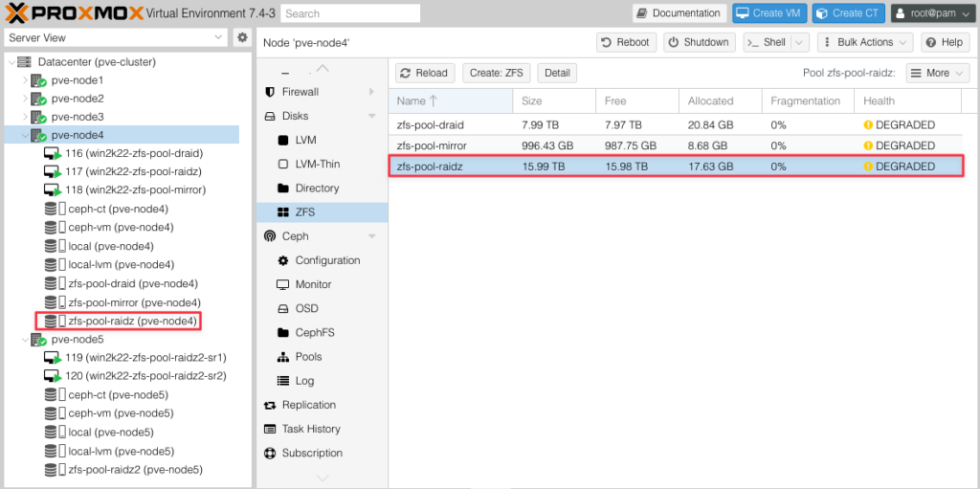Click the pve-node1 server icon
This screenshot has width=980, height=489.
(39, 80)
